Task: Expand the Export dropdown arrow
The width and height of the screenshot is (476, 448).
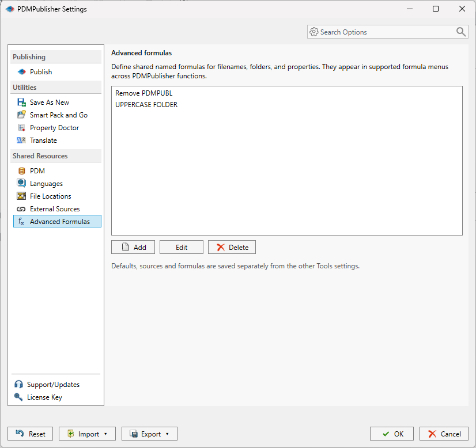Action: (x=167, y=434)
